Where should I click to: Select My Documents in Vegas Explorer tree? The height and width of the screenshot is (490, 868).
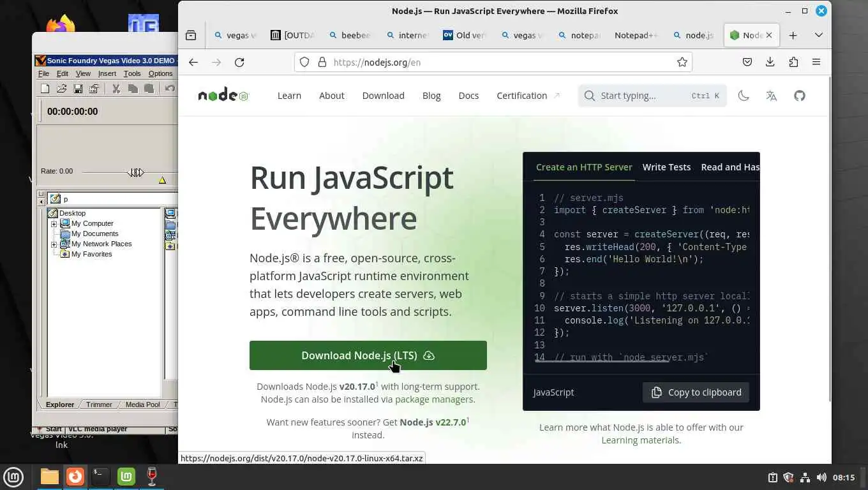coord(94,234)
